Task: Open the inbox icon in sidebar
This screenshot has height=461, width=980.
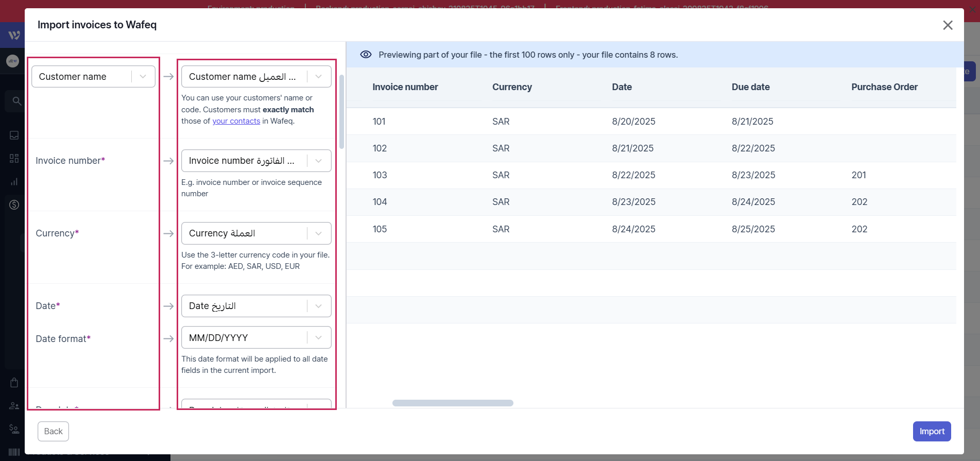Action: [x=14, y=135]
